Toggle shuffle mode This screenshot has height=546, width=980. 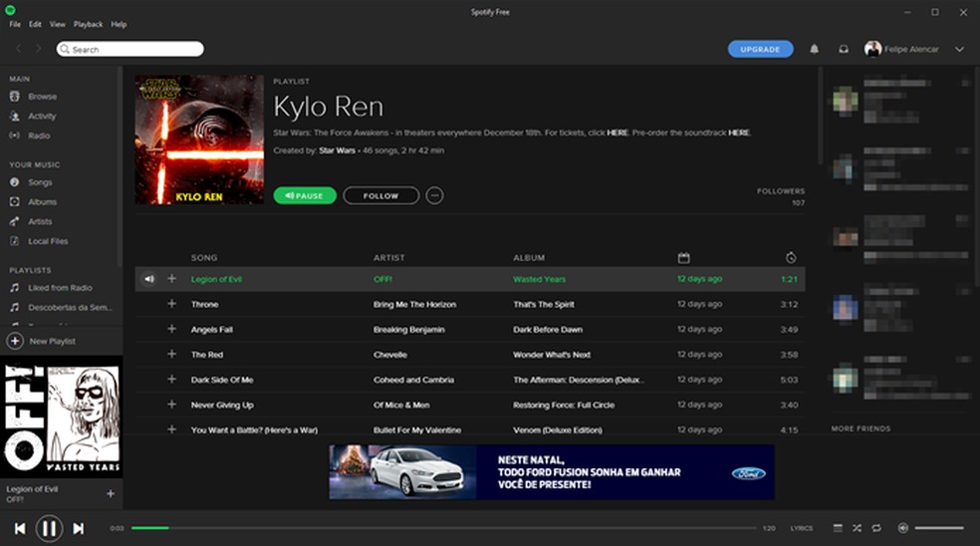coord(857,528)
